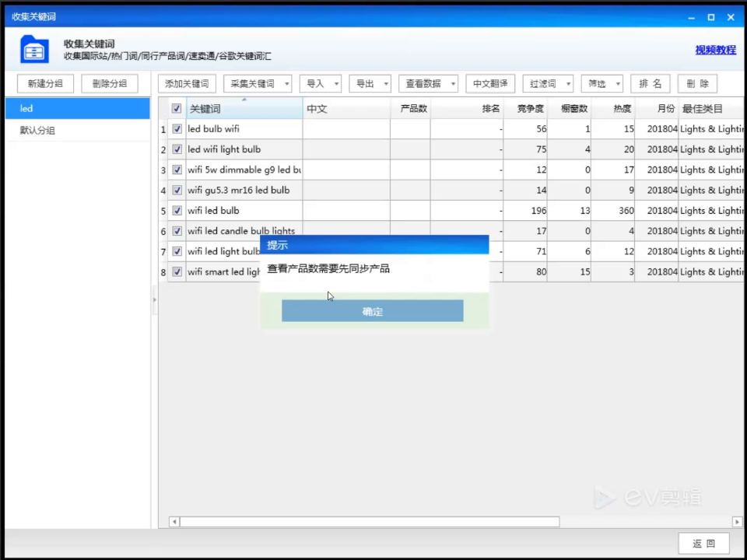Select the 'wifi led bulb' keyword cell
The image size is (747, 560).
coord(244,211)
